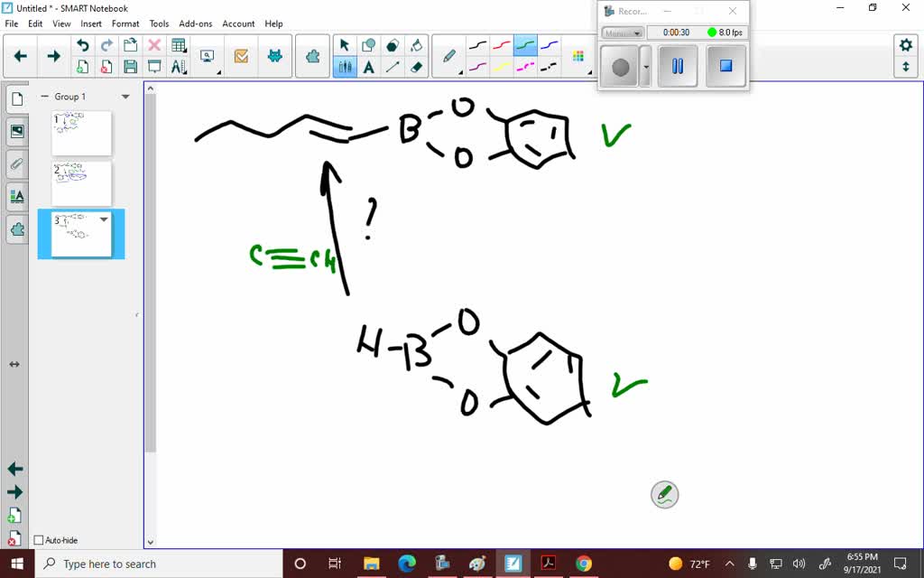
Task: Collapse the Group 1 section
Action: (45, 96)
